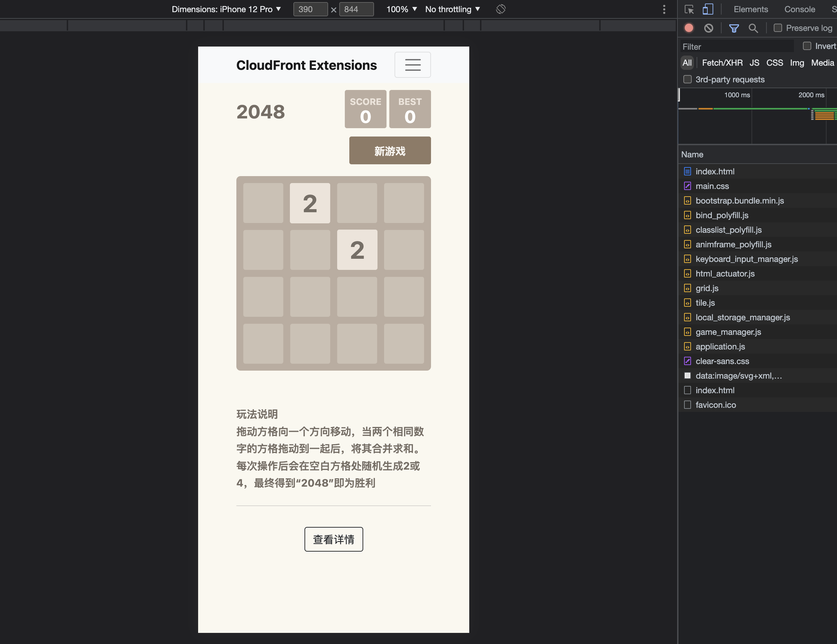Image resolution: width=837 pixels, height=644 pixels.
Task: Select the script icon beside grid.js
Action: pos(688,288)
